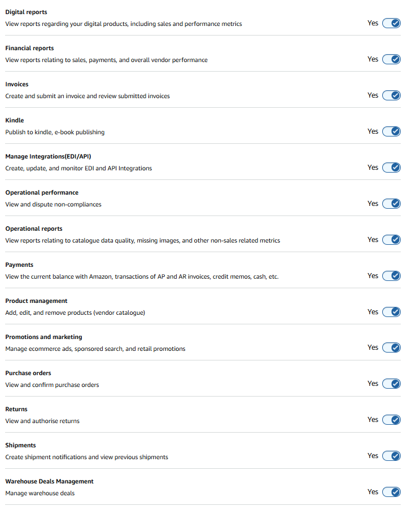Click the Yes label beside Returns
This screenshot has width=420, height=506.
[x=373, y=420]
